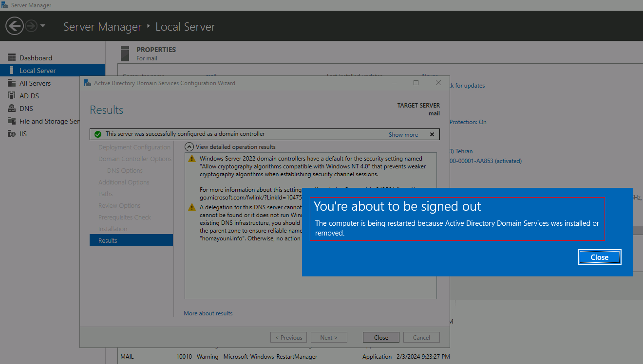Click the green success checkmark icon
This screenshot has width=643, height=364.
pyautogui.click(x=98, y=134)
